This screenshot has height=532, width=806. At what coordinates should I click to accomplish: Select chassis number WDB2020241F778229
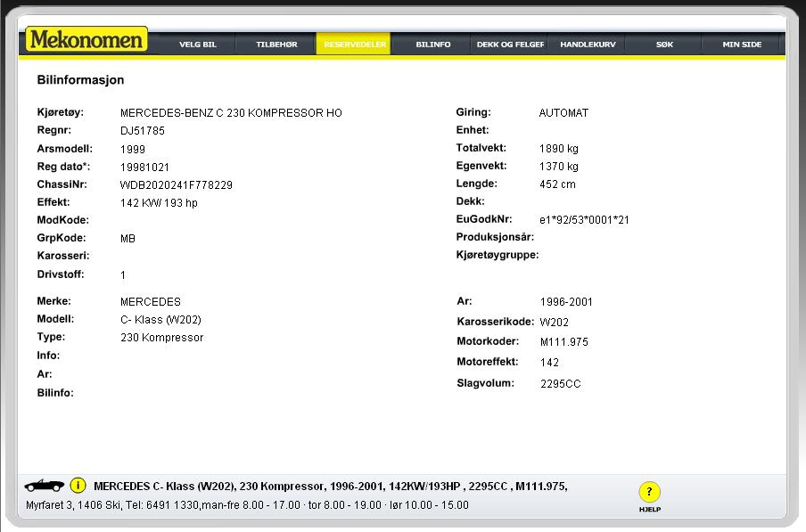pyautogui.click(x=177, y=184)
